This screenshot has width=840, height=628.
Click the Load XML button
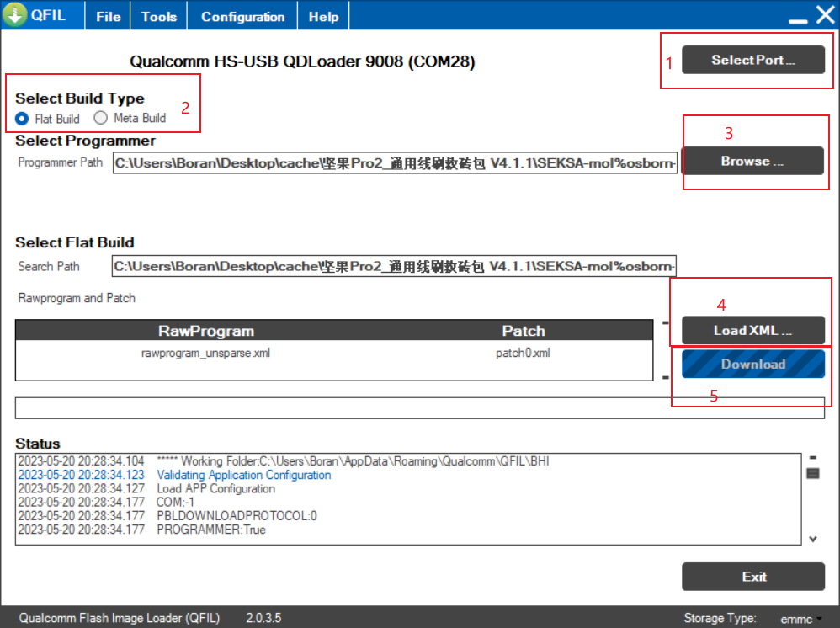(752, 330)
